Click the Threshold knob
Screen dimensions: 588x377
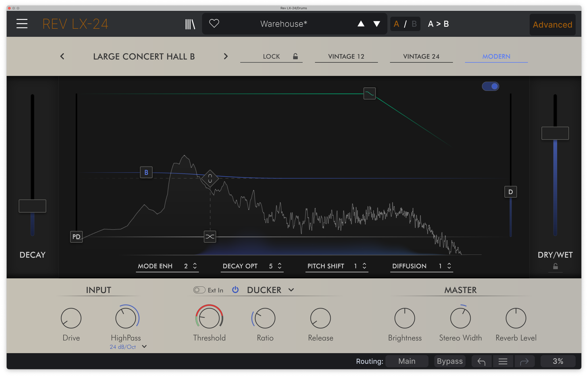pos(209,318)
